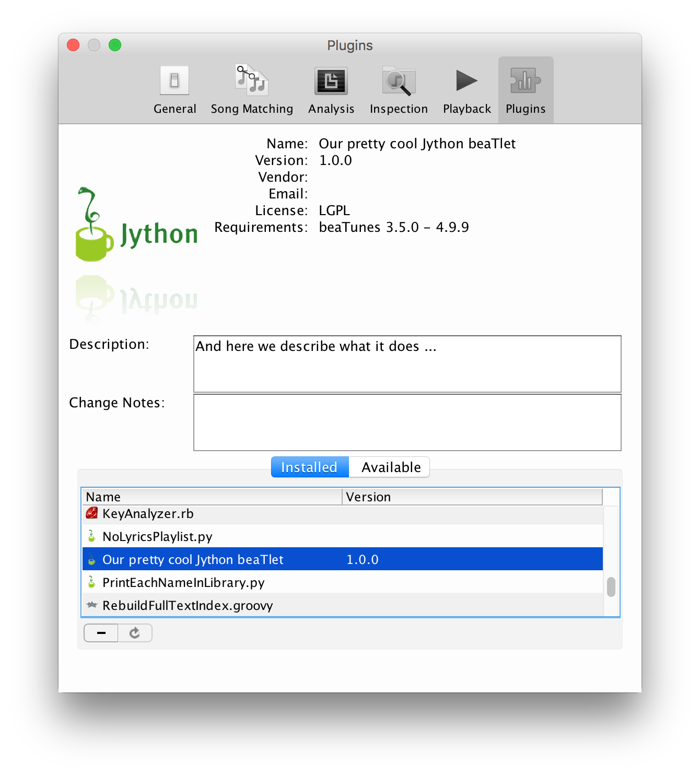
Task: Open the Inspection preferences pane
Action: [399, 90]
